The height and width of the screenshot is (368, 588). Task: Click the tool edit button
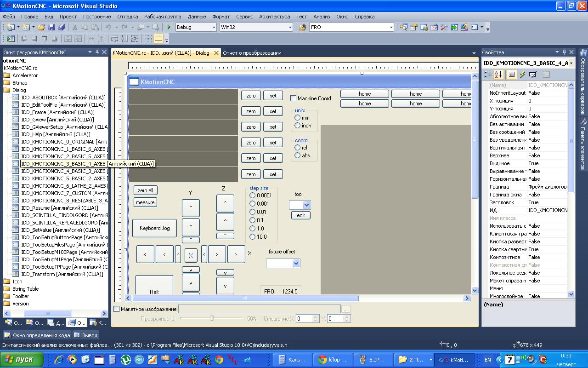(301, 215)
